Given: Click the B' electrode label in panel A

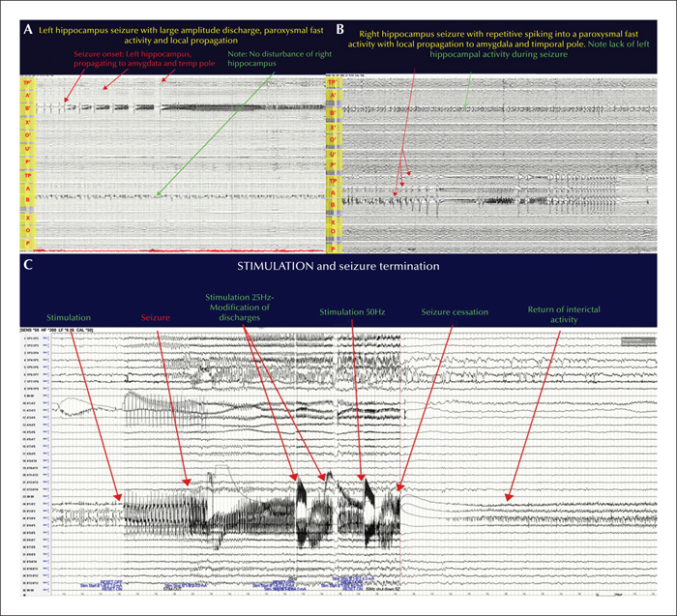Looking at the screenshot, I should click(x=28, y=108).
